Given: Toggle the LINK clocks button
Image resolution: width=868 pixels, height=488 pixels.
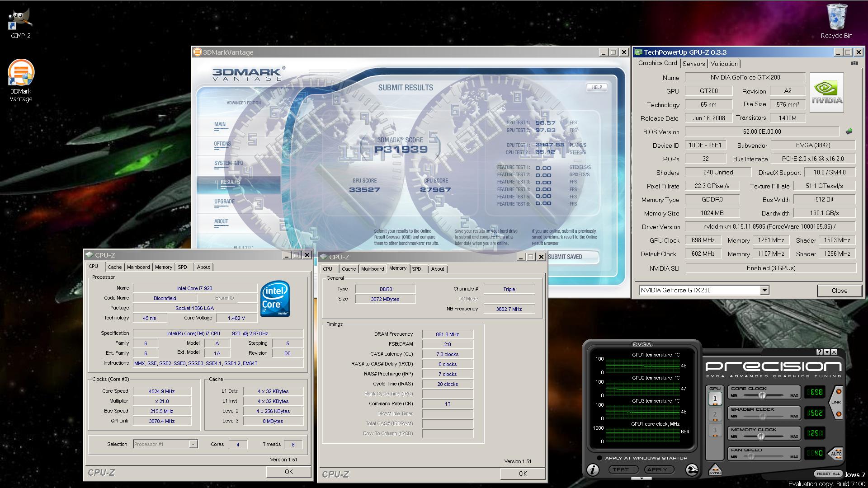Looking at the screenshot, I should coord(836,402).
